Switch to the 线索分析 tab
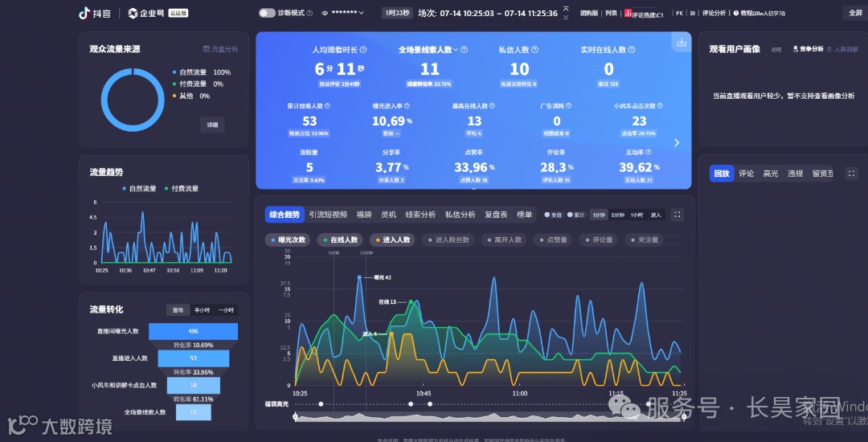The height and width of the screenshot is (442, 868). pyautogui.click(x=420, y=215)
